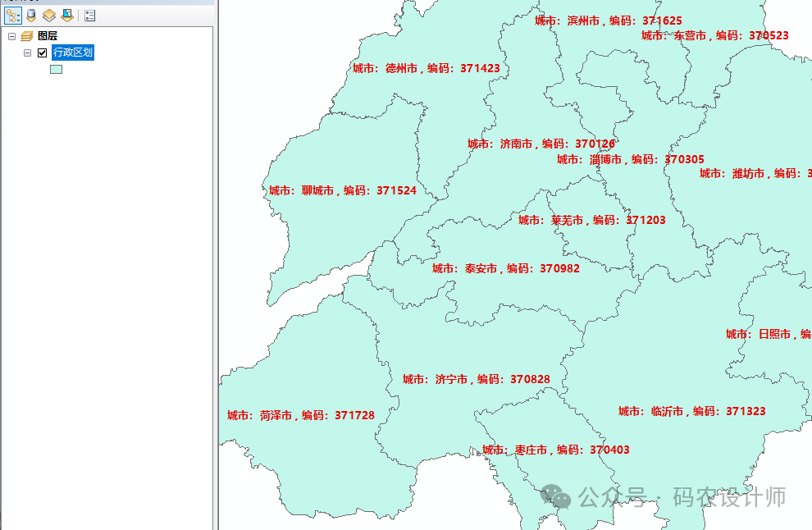Select List By Drawing Order icon
This screenshot has height=530, width=812.
point(13,16)
